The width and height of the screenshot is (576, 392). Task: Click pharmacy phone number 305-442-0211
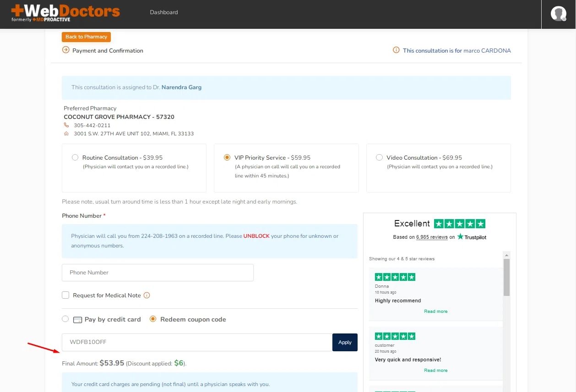pyautogui.click(x=92, y=125)
